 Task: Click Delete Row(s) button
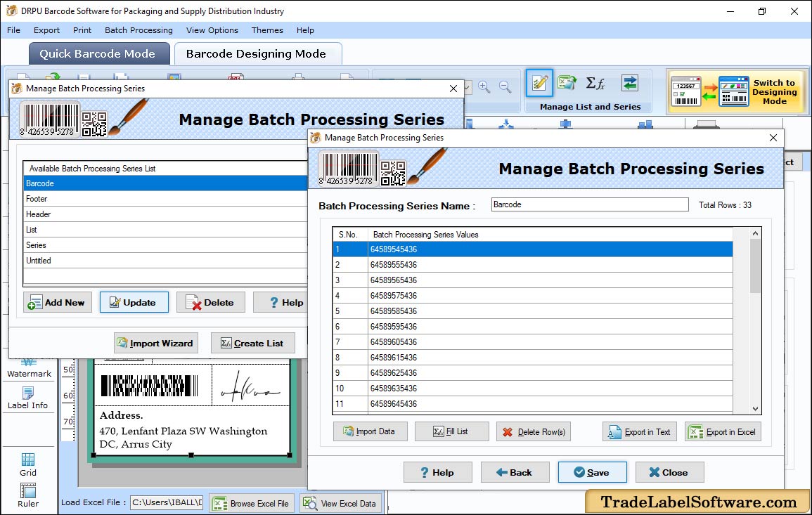point(534,431)
